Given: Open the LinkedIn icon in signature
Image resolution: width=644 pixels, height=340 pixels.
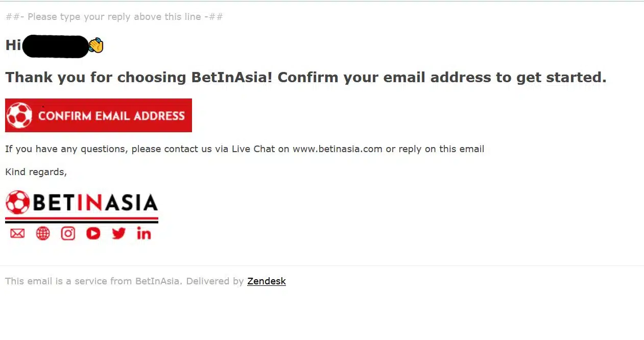Looking at the screenshot, I should point(144,233).
